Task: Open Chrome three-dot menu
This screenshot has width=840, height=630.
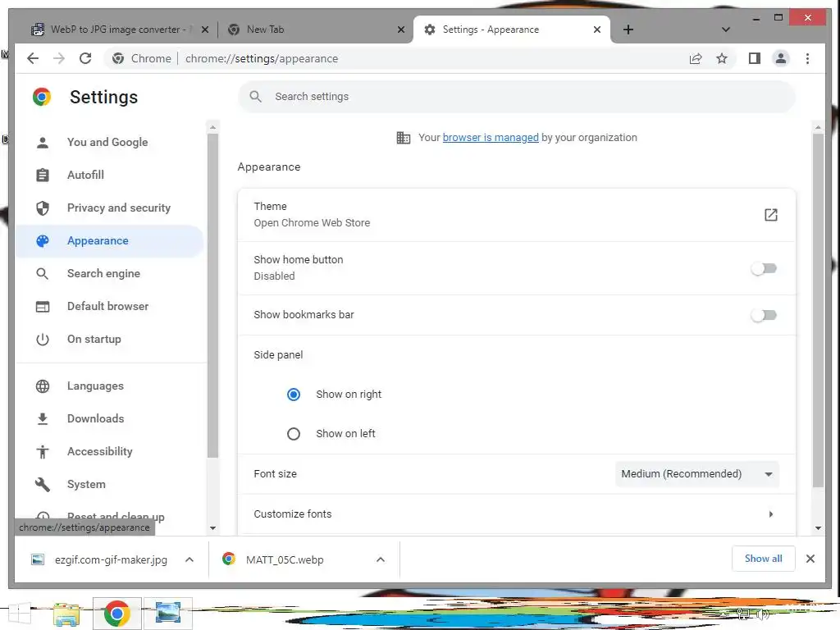Action: coord(807,58)
